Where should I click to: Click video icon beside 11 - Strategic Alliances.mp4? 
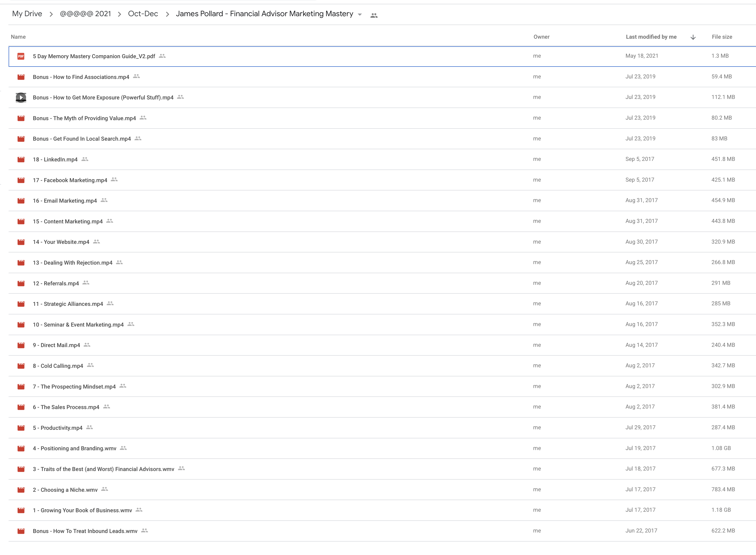click(21, 304)
